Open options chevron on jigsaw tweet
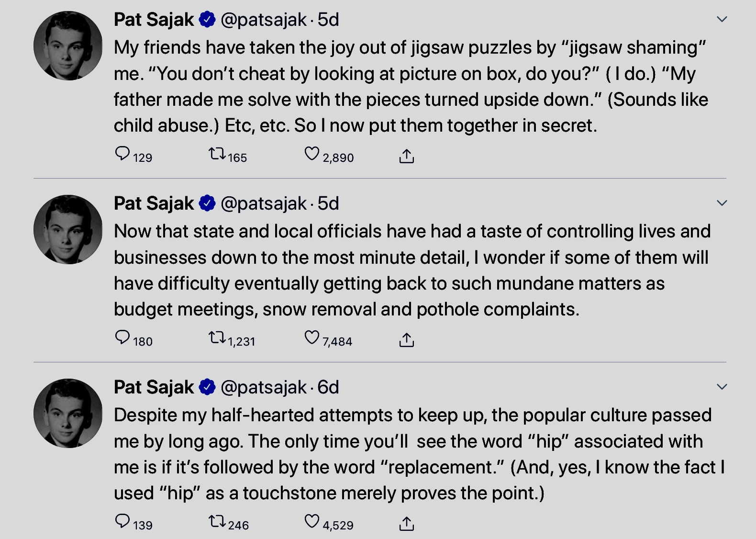The image size is (756, 539). pos(722,20)
